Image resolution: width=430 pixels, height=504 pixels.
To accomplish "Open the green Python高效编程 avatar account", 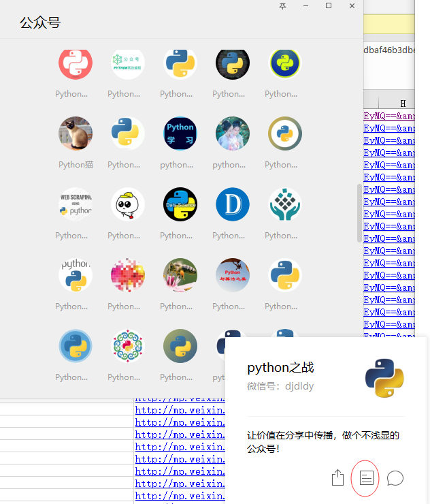I will pyautogui.click(x=128, y=63).
